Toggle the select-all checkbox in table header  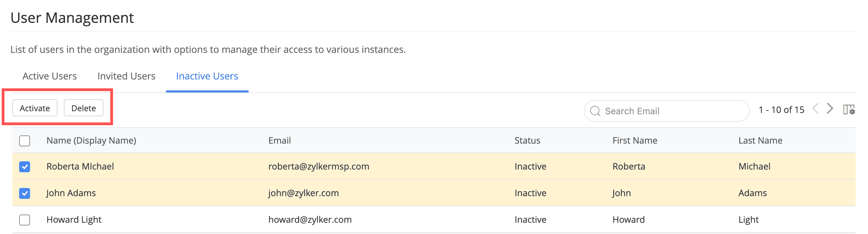25,141
